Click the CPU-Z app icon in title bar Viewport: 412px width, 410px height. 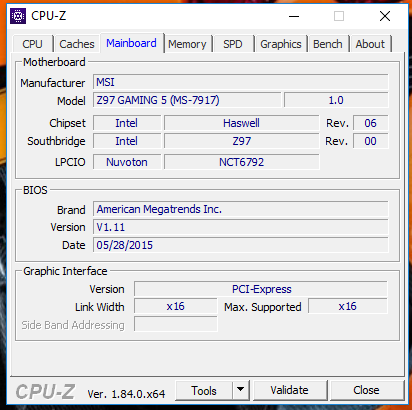(x=18, y=16)
